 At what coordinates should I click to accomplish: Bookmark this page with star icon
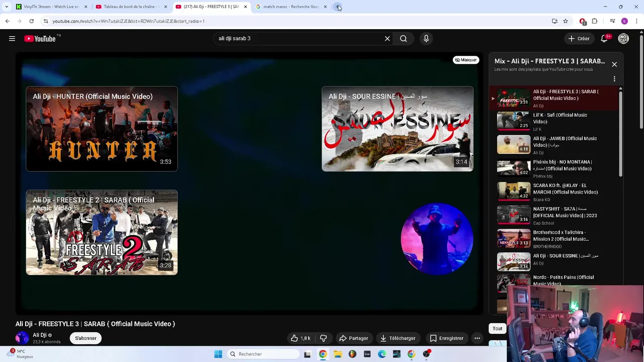pos(566,21)
